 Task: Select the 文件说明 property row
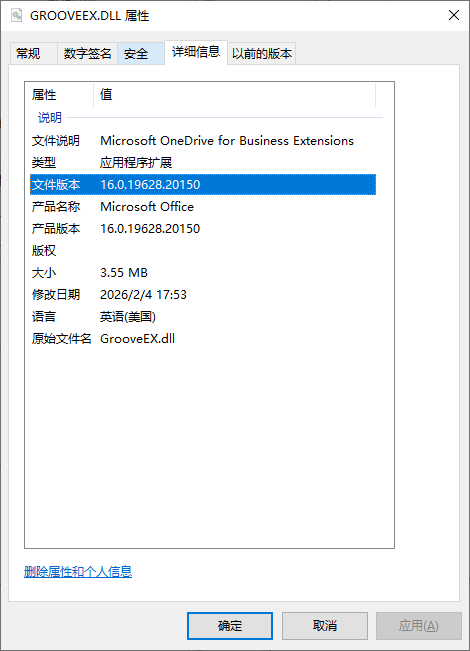click(x=203, y=141)
